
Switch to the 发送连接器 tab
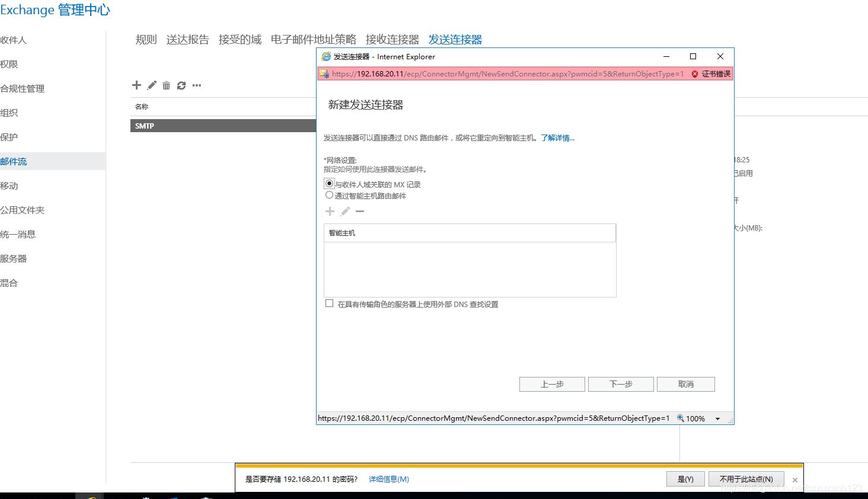click(455, 40)
